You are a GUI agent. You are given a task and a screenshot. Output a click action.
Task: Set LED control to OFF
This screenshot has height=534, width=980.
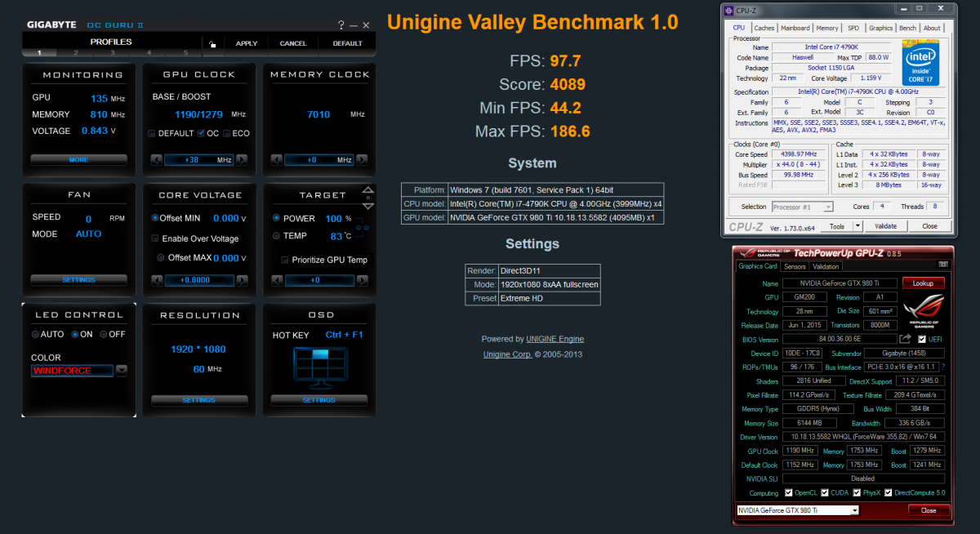103,334
